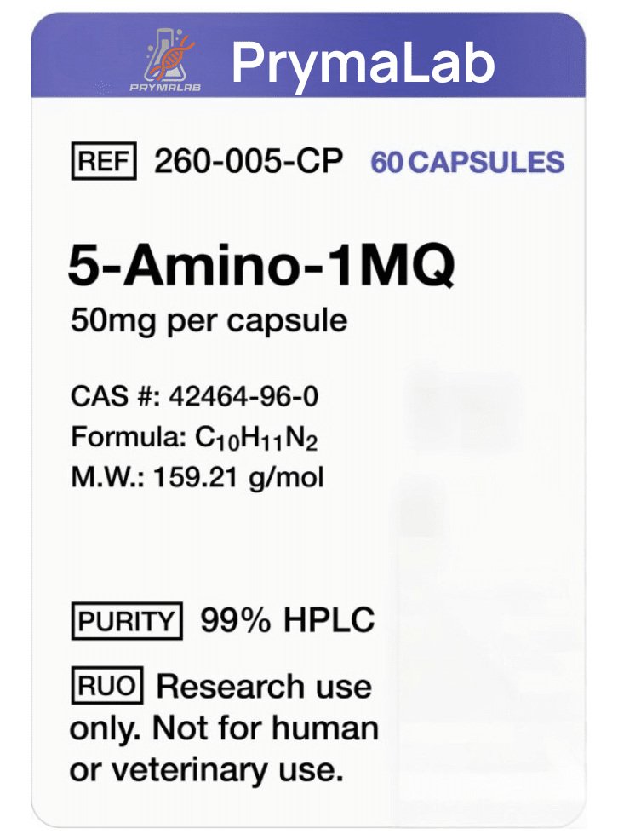Image resolution: width=618 pixels, height=840 pixels.
Task: Click the purple 60 CAPSULES text
Action: [467, 162]
